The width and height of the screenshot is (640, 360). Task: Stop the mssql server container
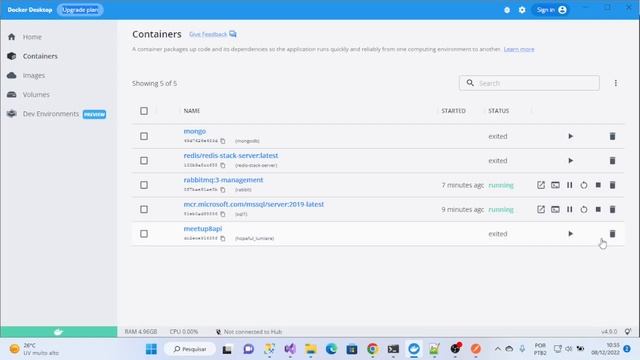[x=598, y=209]
